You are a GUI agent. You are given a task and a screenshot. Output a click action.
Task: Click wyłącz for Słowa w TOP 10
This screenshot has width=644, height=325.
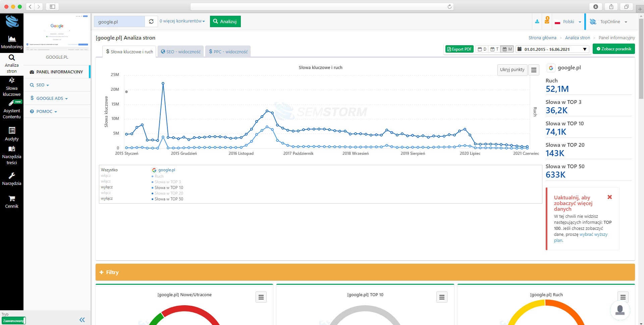coord(107,187)
